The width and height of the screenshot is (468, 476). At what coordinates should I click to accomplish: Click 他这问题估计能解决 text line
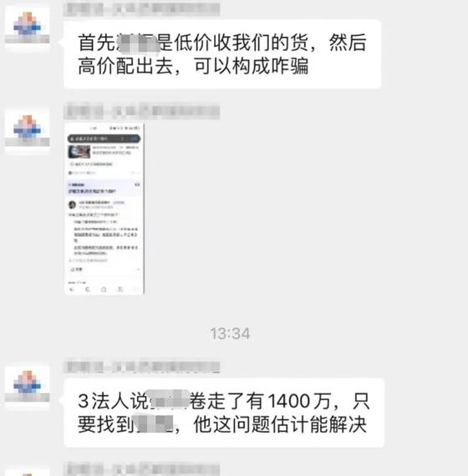click(280, 423)
